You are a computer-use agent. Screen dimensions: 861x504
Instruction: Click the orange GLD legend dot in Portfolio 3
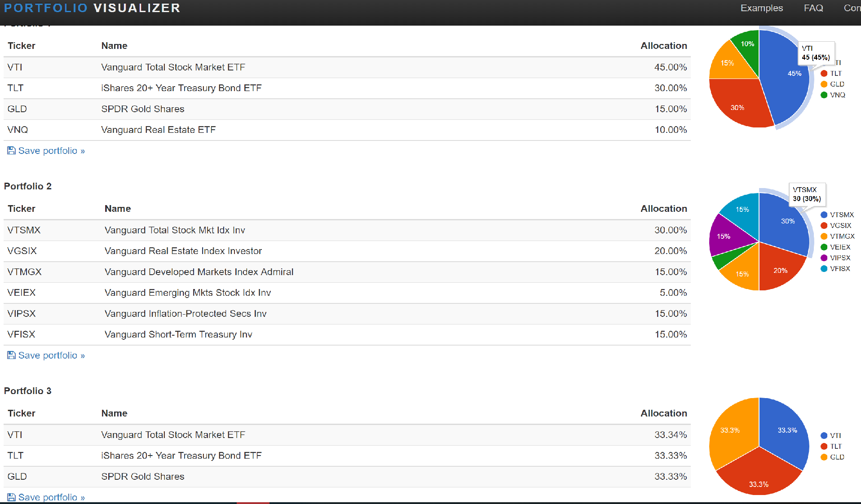point(824,457)
